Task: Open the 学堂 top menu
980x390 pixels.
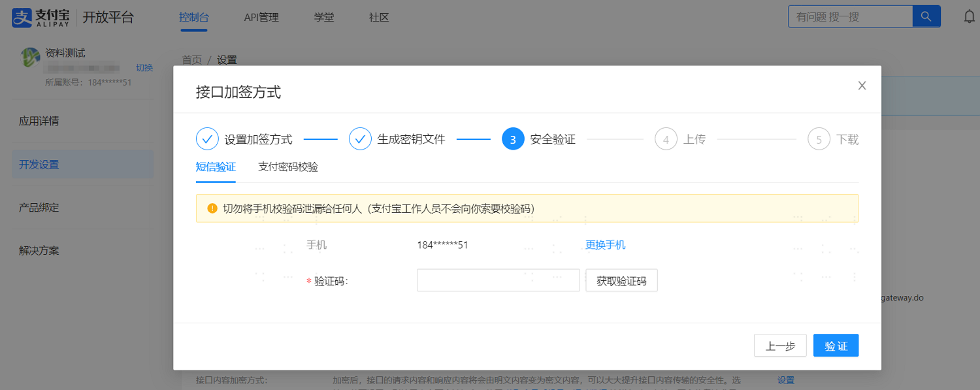Action: coord(324,18)
